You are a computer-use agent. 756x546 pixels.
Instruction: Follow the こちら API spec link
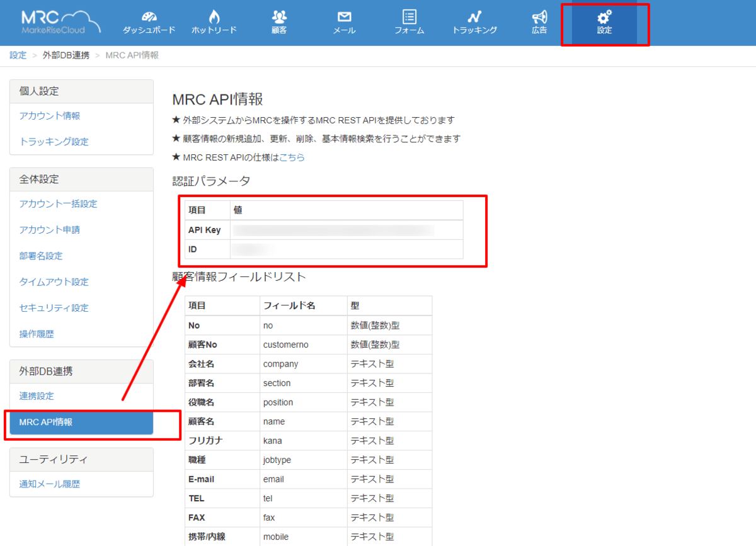coord(292,157)
